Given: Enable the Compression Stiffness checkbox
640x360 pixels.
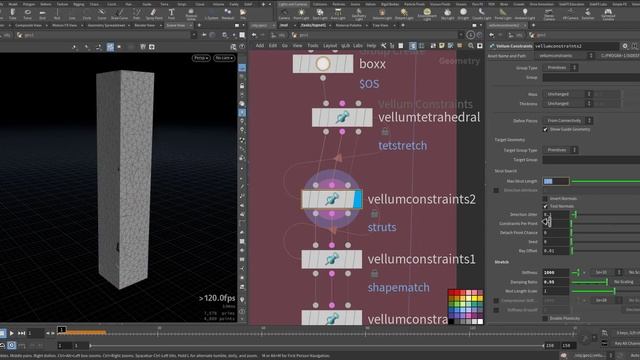Looking at the screenshot, I should [496, 300].
